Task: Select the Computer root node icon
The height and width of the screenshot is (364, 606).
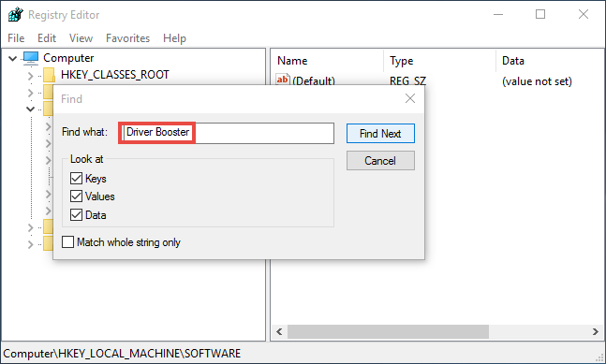Action: (31, 58)
